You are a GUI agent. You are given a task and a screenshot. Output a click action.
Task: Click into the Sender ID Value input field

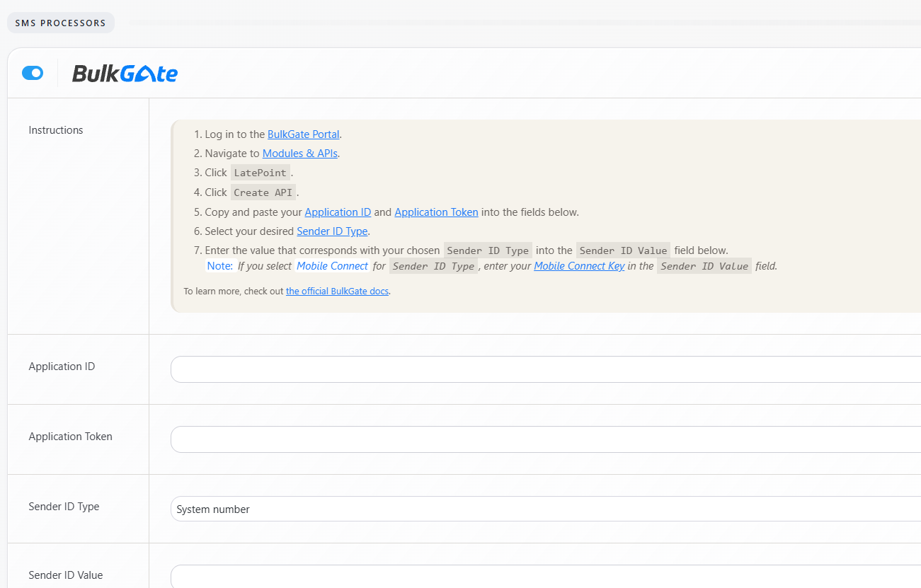(x=545, y=577)
